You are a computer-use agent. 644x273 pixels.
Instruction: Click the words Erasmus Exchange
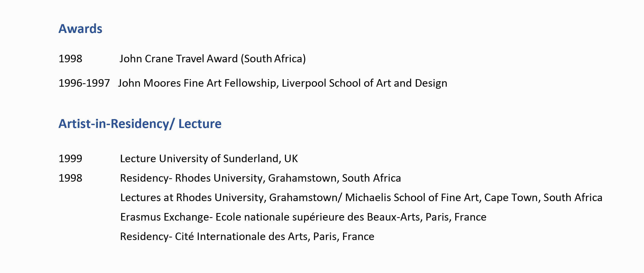[165, 217]
